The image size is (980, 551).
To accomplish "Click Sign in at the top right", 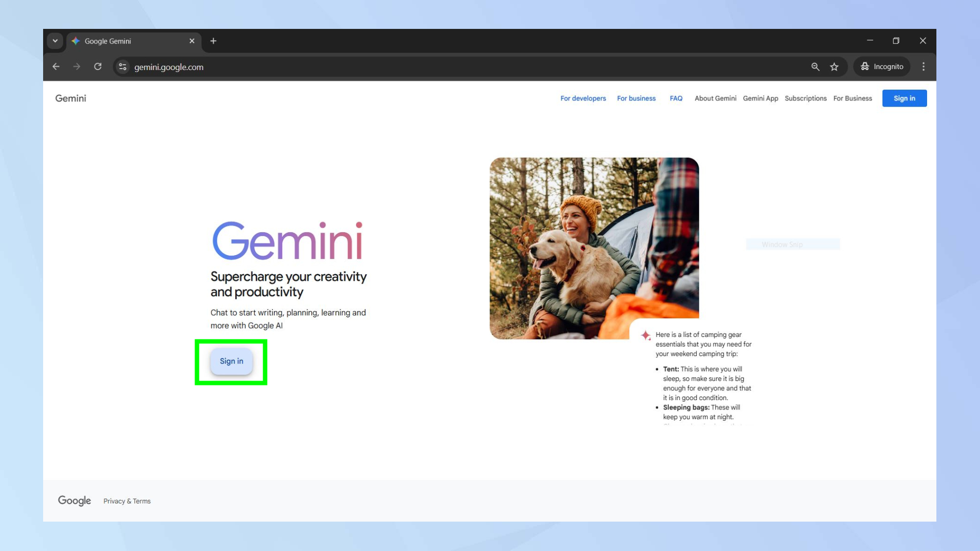I will (x=904, y=98).
